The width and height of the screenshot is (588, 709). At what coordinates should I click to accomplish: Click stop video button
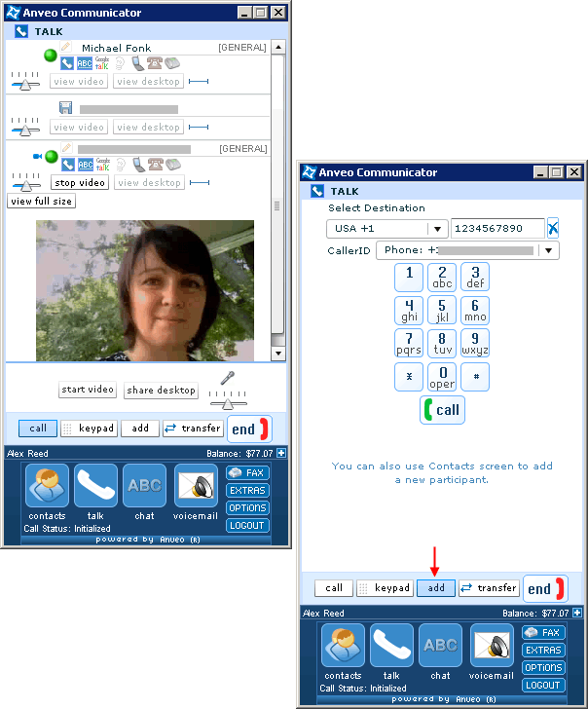tap(80, 183)
